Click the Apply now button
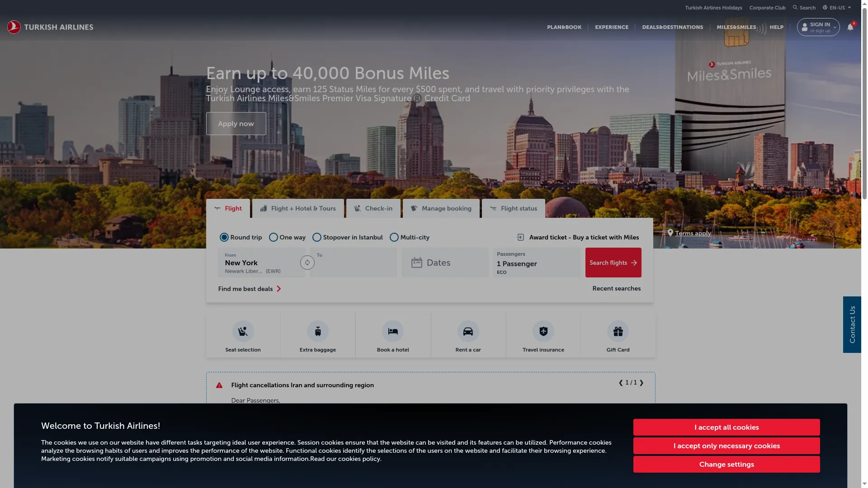Image resolution: width=868 pixels, height=488 pixels. (236, 123)
